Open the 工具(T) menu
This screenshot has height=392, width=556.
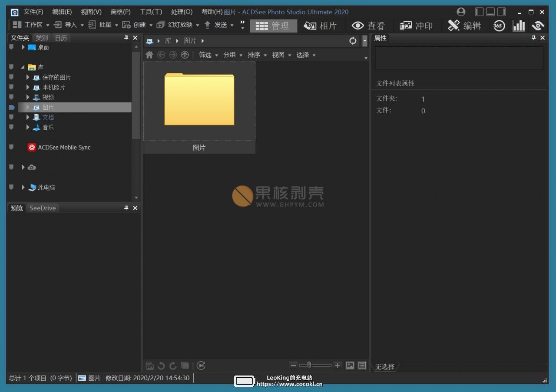pos(151,12)
